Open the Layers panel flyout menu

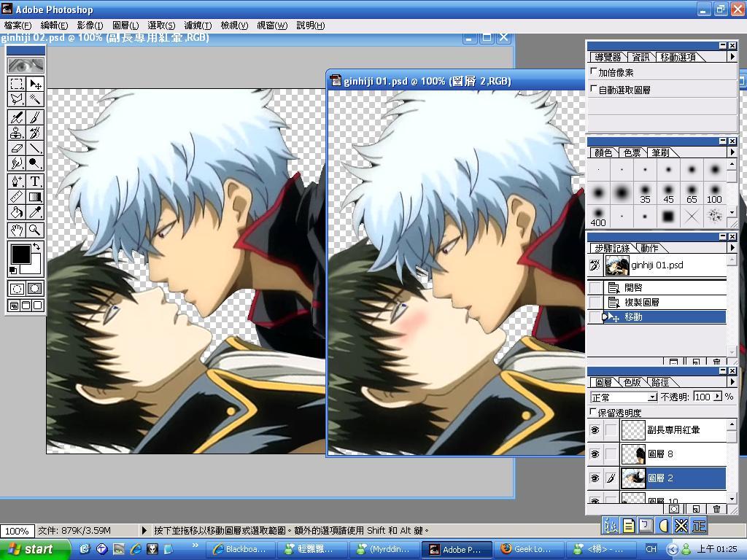coord(732,382)
